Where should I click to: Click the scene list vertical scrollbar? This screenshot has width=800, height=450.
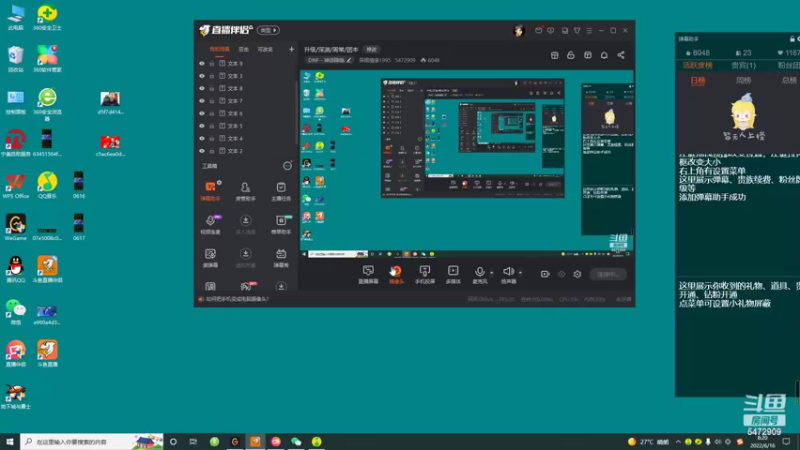coord(296,112)
